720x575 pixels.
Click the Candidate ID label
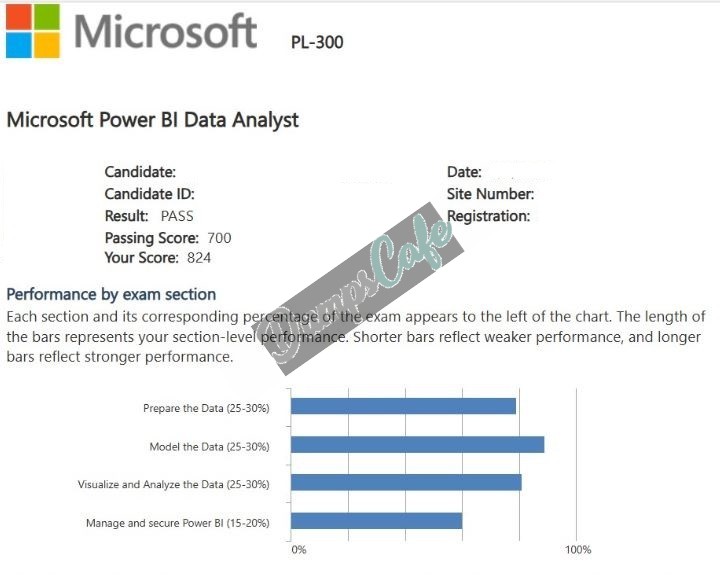click(x=149, y=194)
